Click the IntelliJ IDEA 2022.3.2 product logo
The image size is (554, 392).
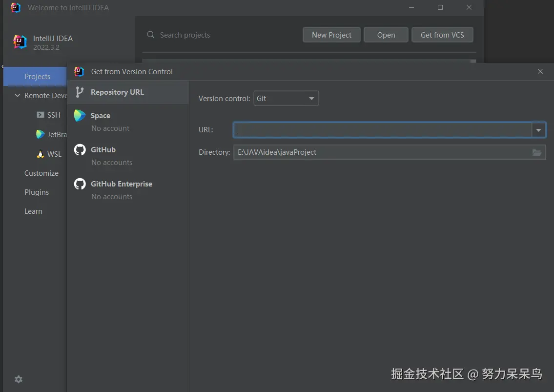[20, 42]
